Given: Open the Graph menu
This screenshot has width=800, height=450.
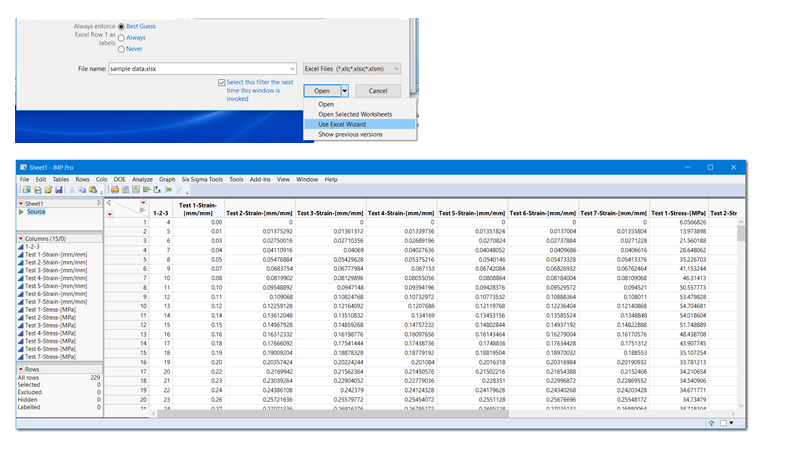Looking at the screenshot, I should [x=167, y=180].
